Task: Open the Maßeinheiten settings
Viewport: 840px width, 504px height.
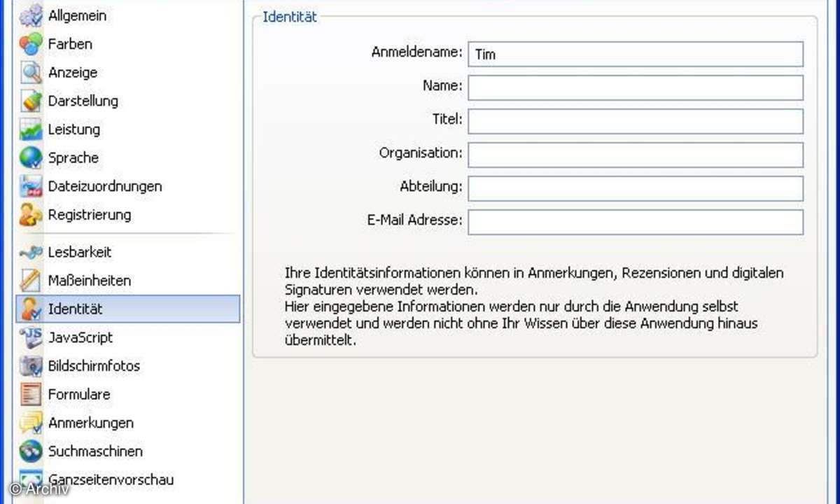Action: 127,281
